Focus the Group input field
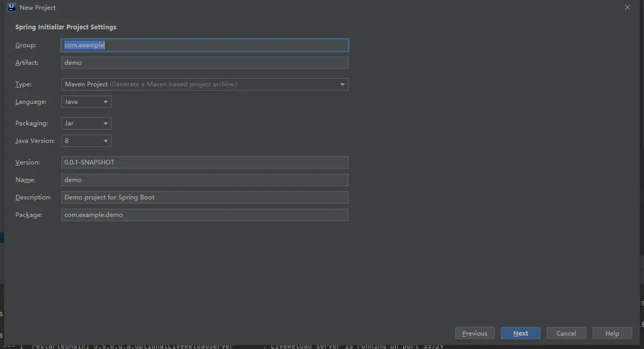Image resolution: width=644 pixels, height=349 pixels. pyautogui.click(x=204, y=45)
